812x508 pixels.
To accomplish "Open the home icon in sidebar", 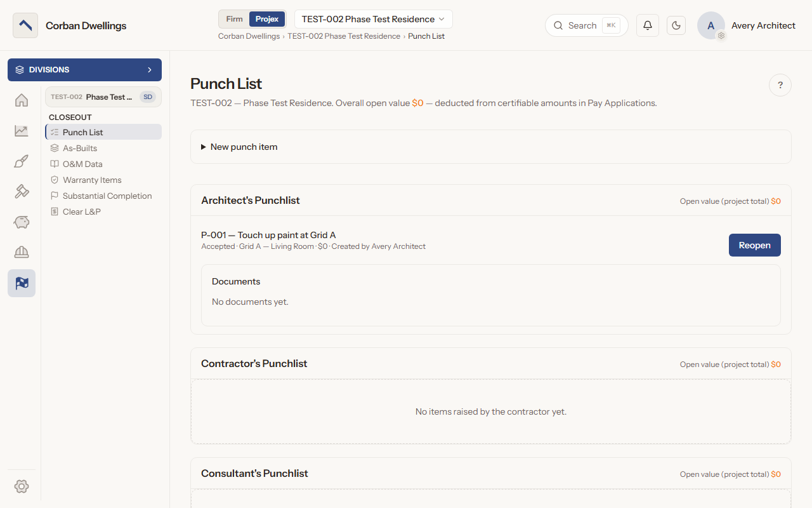I will tap(22, 100).
